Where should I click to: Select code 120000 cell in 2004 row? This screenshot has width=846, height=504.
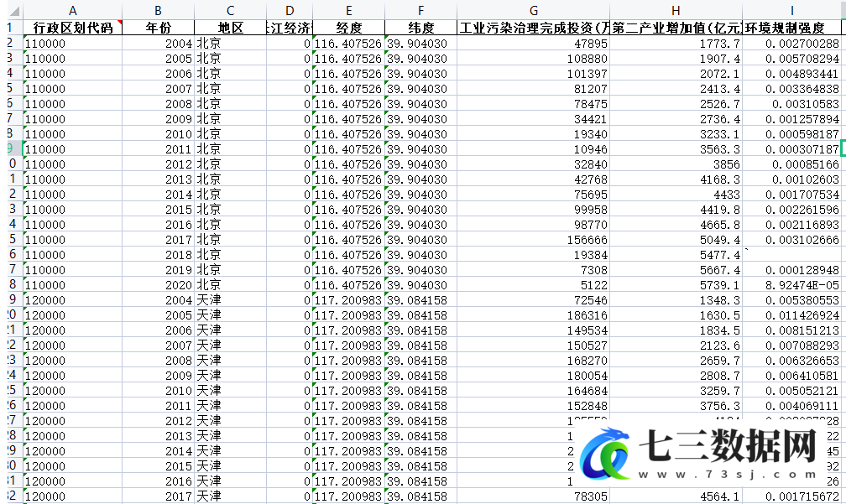coord(73,300)
